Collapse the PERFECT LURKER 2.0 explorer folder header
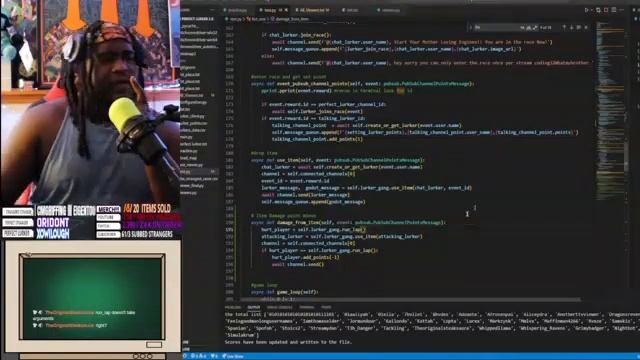The width and height of the screenshot is (640, 360). 198,19
